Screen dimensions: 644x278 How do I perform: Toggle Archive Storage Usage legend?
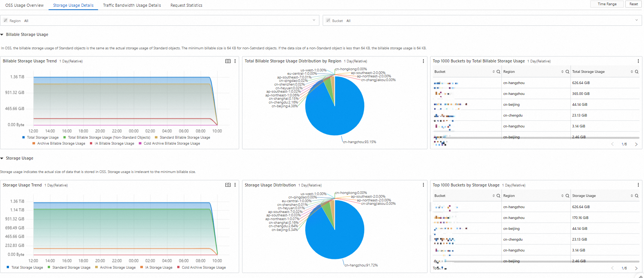pyautogui.click(x=115, y=268)
